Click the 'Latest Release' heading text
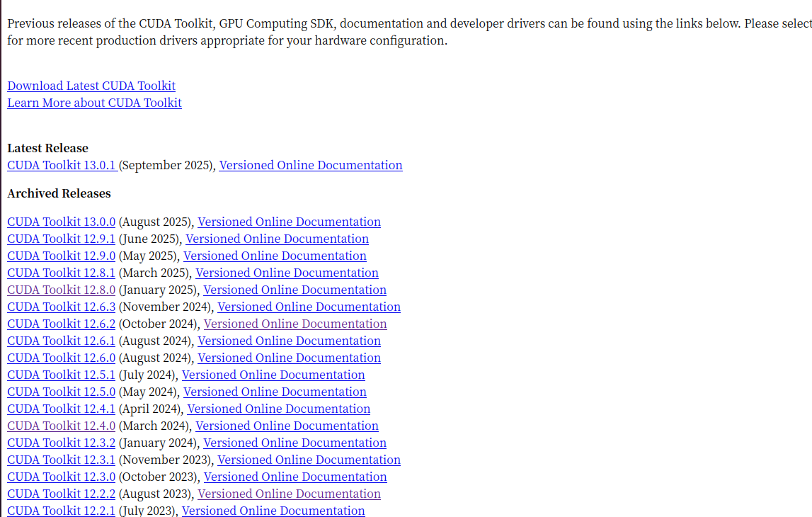Viewport: 812px width, 517px height. [47, 148]
